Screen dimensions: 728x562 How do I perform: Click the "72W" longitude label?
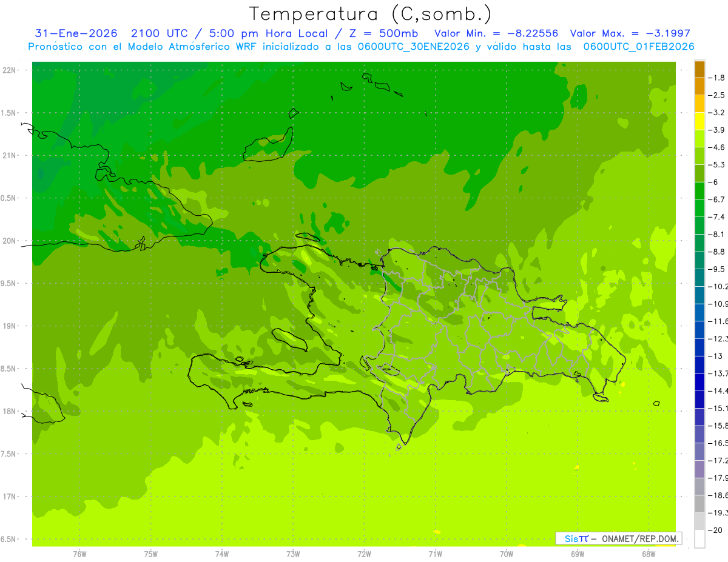364,554
